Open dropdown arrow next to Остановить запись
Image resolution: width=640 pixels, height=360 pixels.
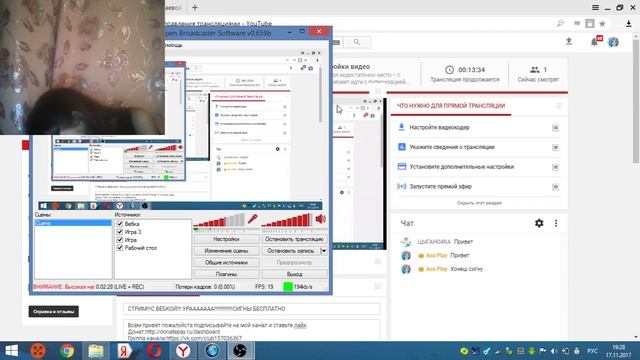(x=324, y=251)
